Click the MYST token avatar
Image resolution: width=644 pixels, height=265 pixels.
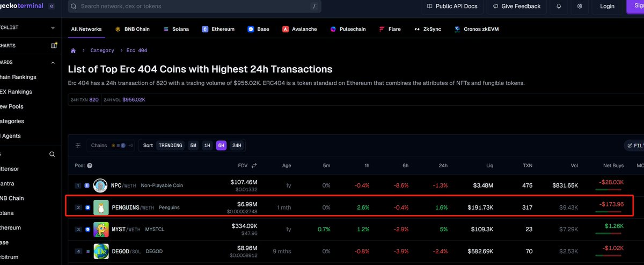click(x=101, y=229)
